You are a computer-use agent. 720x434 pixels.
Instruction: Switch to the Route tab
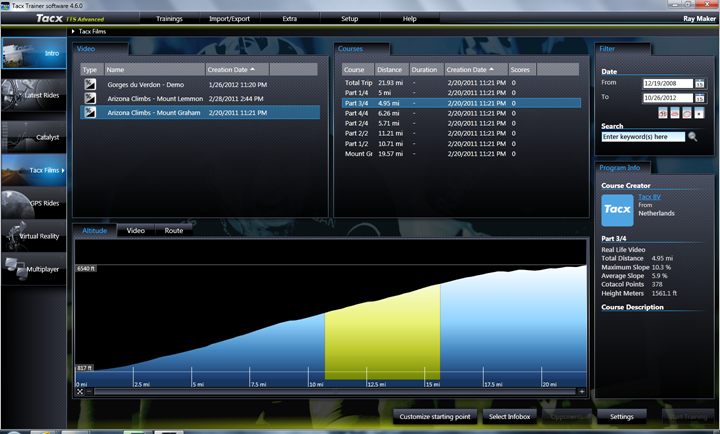pyautogui.click(x=174, y=231)
